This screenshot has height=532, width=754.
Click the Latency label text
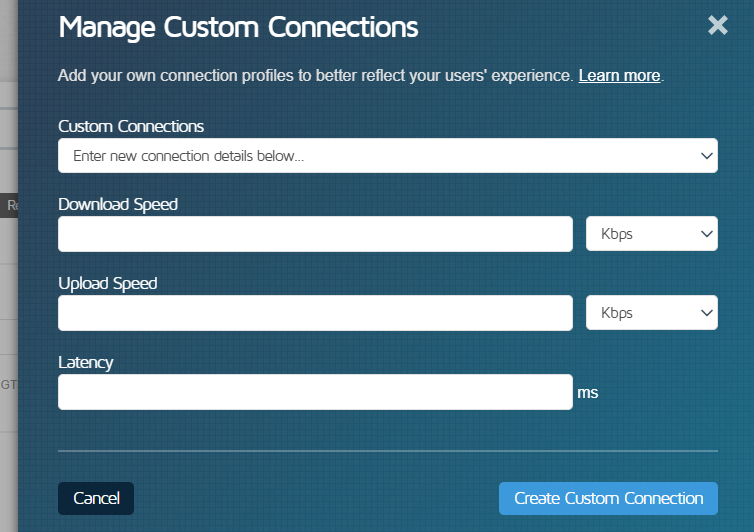tap(86, 362)
